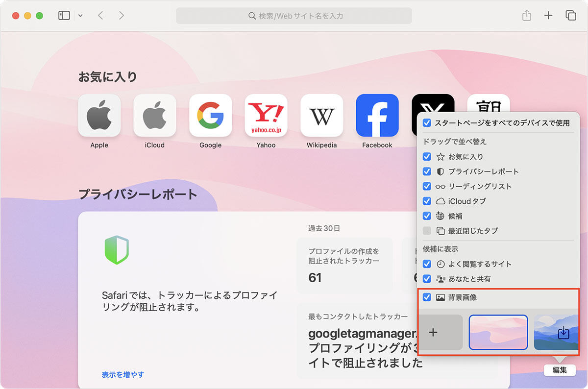Click the 過去30日 label
Viewport: 588px width, 389px height.
point(324,228)
